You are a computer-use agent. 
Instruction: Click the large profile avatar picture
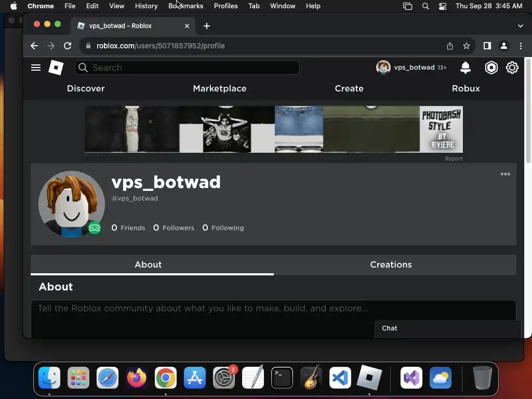[x=72, y=204]
